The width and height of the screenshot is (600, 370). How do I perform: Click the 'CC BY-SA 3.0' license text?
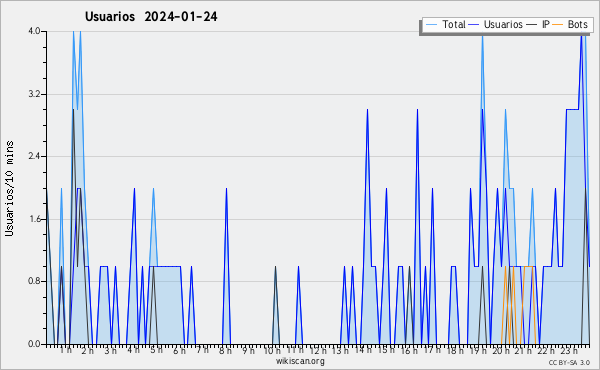pyautogui.click(x=569, y=363)
